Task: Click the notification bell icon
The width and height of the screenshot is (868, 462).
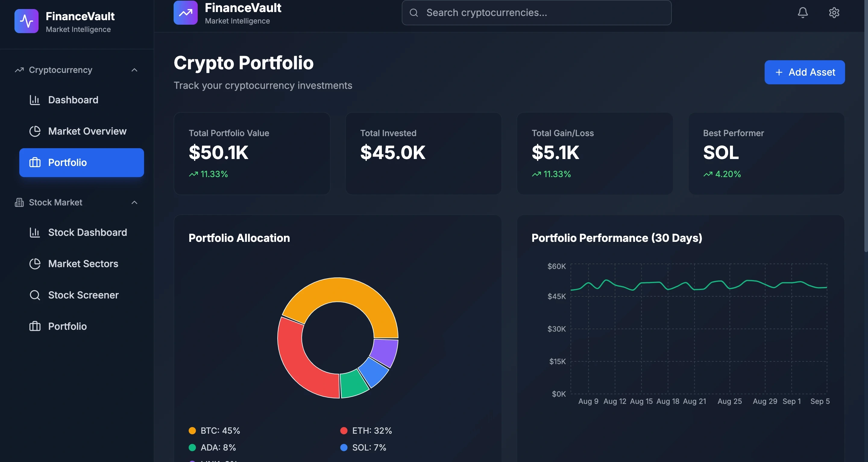Action: (803, 12)
